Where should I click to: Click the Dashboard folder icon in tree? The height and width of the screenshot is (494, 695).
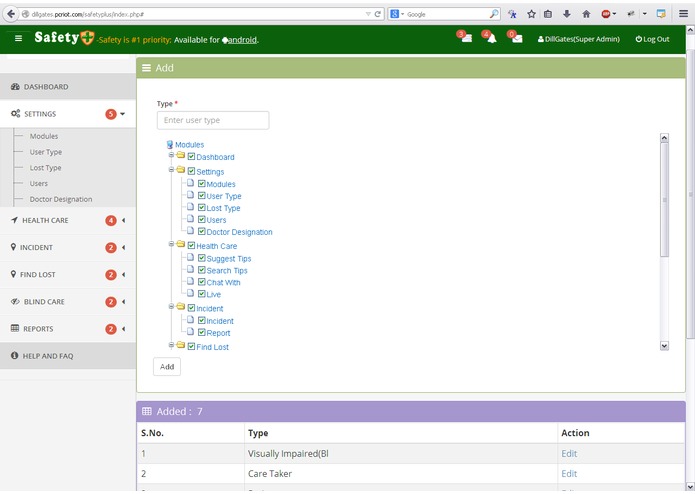(x=180, y=155)
